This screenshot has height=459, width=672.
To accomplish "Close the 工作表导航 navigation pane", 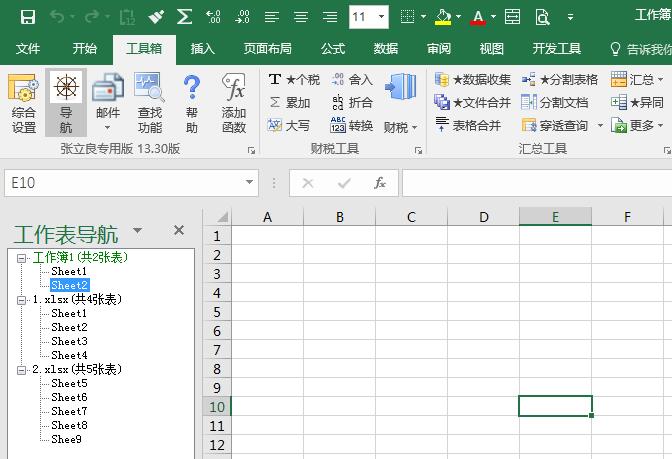I will pos(179,231).
